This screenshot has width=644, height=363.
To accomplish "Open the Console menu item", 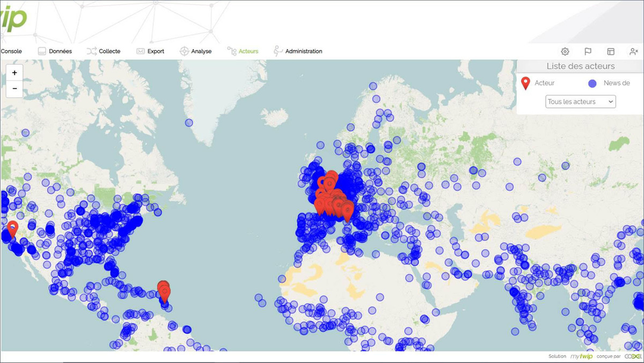I will (x=11, y=52).
